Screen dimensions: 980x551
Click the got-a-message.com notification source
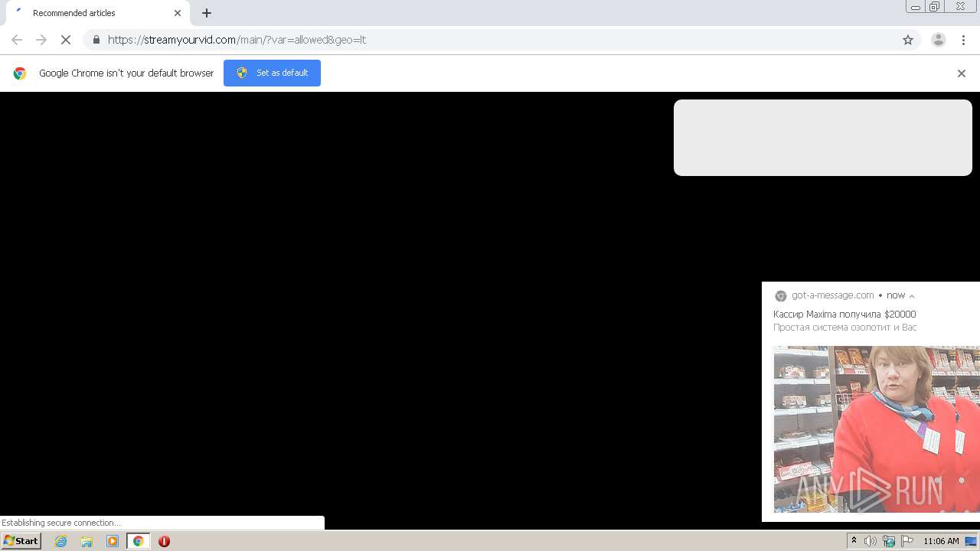832,295
